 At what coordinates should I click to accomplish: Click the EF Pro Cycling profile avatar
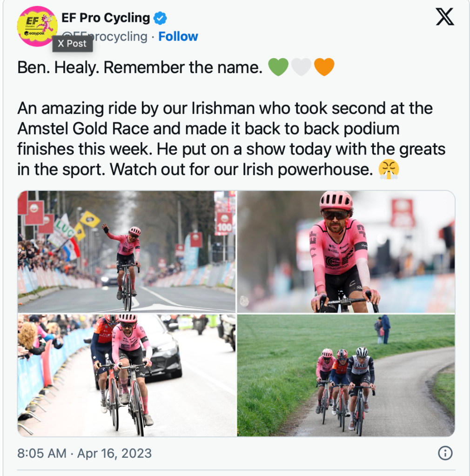pyautogui.click(x=37, y=26)
